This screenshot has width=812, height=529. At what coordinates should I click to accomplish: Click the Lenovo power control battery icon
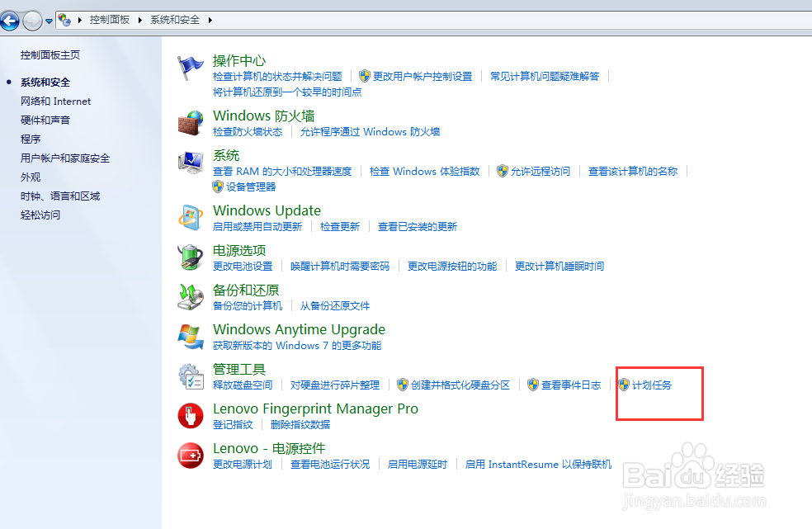tap(190, 456)
